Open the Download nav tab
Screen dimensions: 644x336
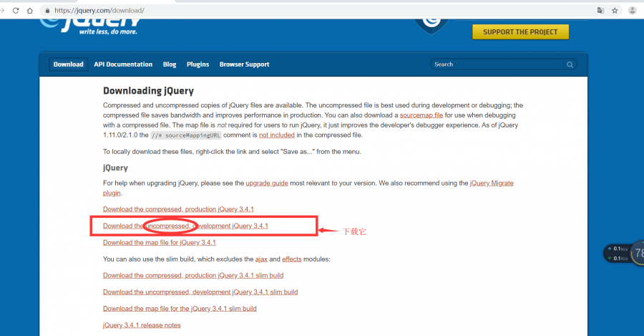coord(68,64)
